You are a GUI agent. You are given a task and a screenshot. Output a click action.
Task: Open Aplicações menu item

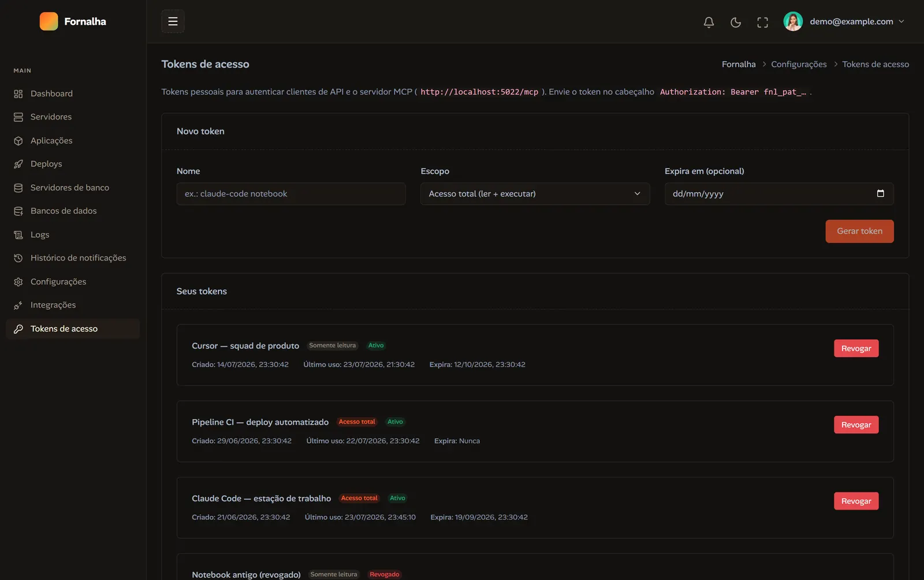coord(73,141)
